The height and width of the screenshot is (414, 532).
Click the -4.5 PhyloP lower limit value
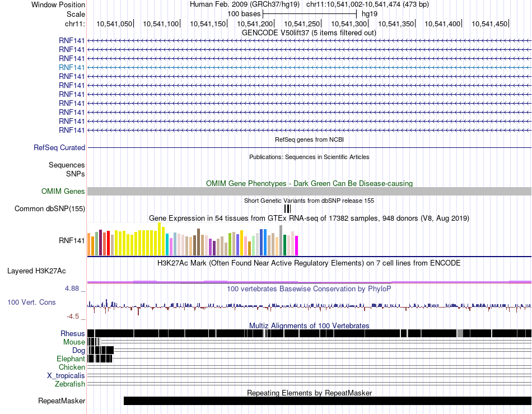[73, 317]
